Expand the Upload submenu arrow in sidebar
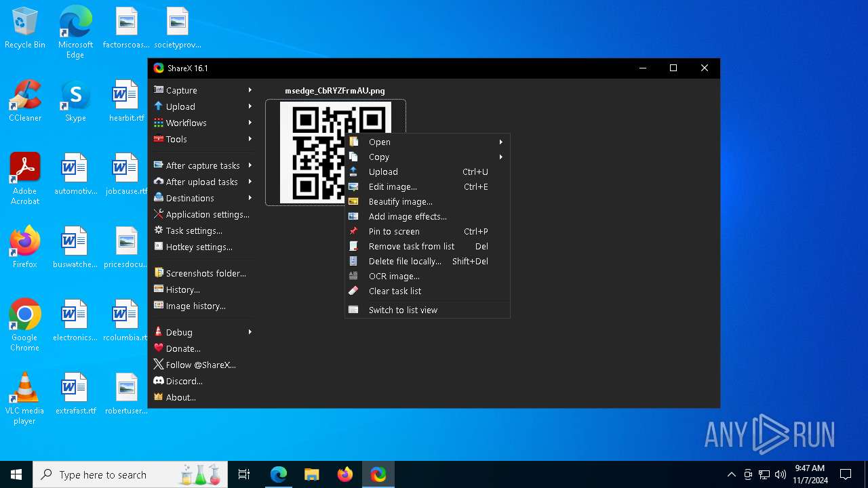This screenshot has height=488, width=868. [x=250, y=106]
